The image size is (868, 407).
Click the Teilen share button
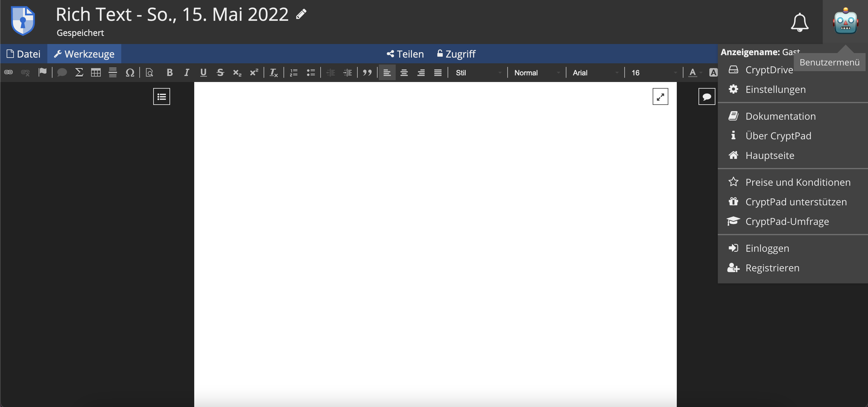(x=405, y=54)
